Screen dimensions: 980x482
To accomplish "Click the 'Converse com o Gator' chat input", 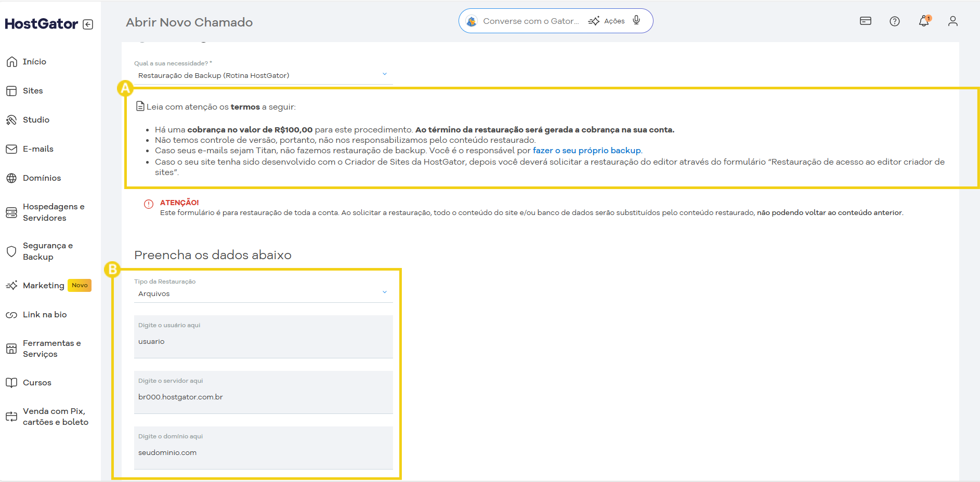I will click(x=530, y=21).
